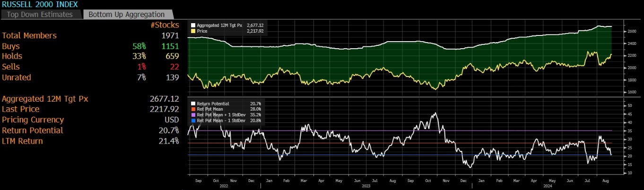Click the Holds stock count 659
Viewport: 644px width, 190px height.
(x=171, y=56)
